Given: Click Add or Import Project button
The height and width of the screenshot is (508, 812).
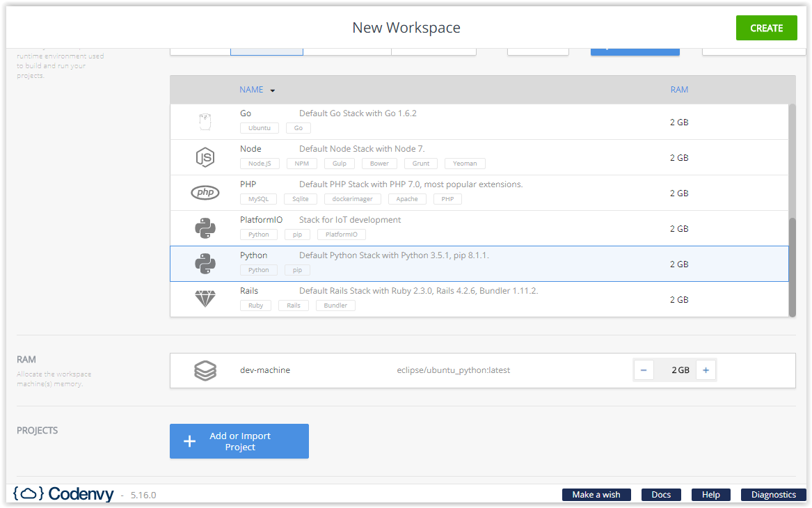Looking at the screenshot, I should [x=239, y=441].
